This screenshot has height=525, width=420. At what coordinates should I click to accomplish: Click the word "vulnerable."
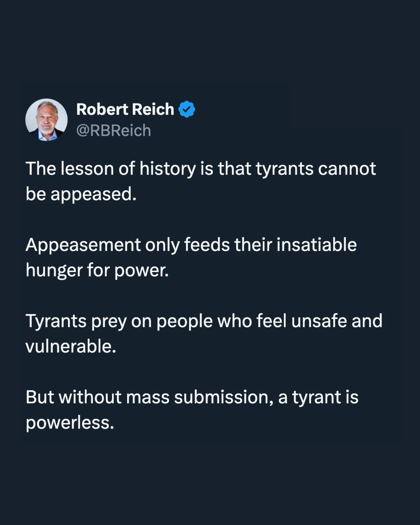(x=71, y=346)
